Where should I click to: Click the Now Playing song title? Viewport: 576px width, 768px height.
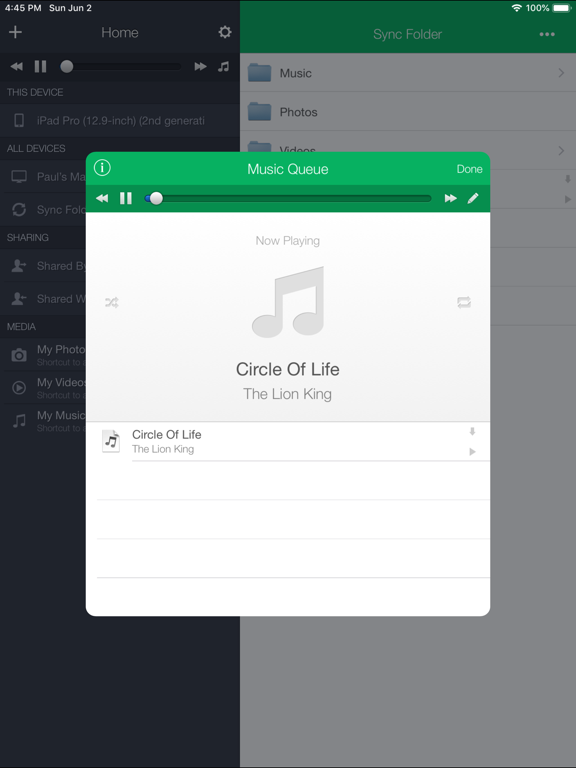[288, 369]
